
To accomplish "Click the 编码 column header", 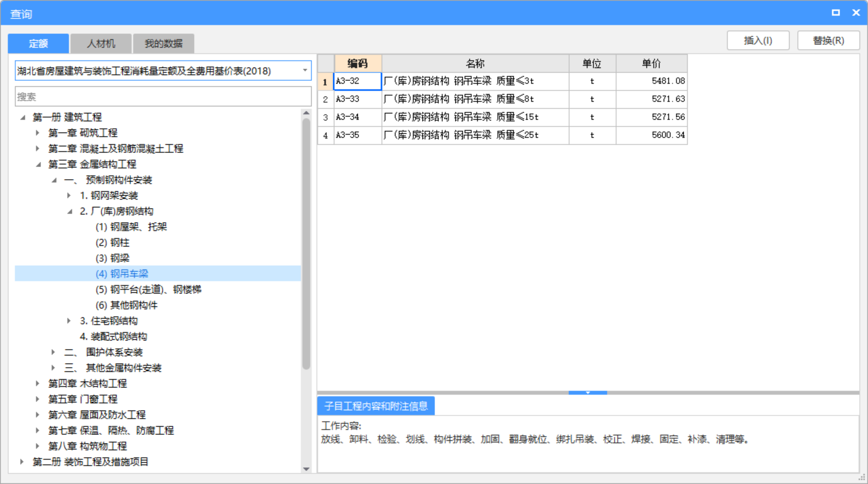I will pos(358,64).
